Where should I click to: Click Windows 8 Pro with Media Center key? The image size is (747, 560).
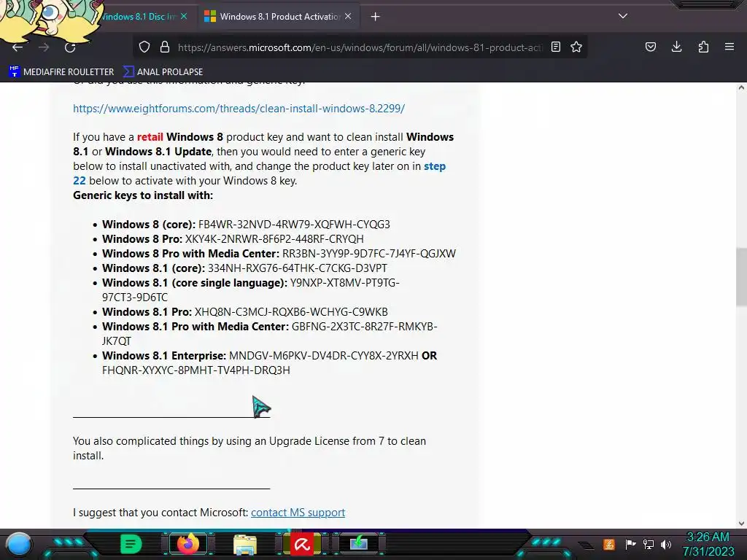pyautogui.click(x=369, y=254)
